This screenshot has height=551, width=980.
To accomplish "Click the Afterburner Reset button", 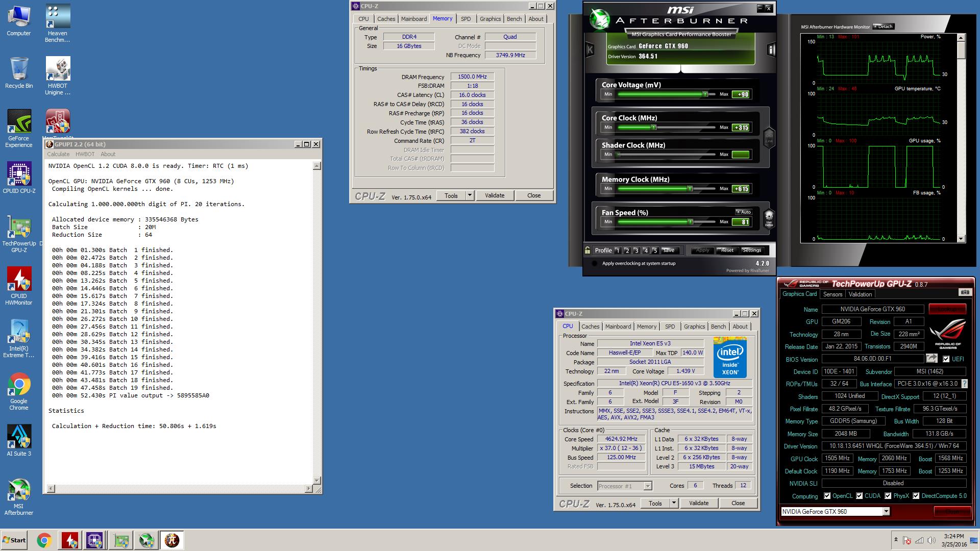I will (x=727, y=251).
